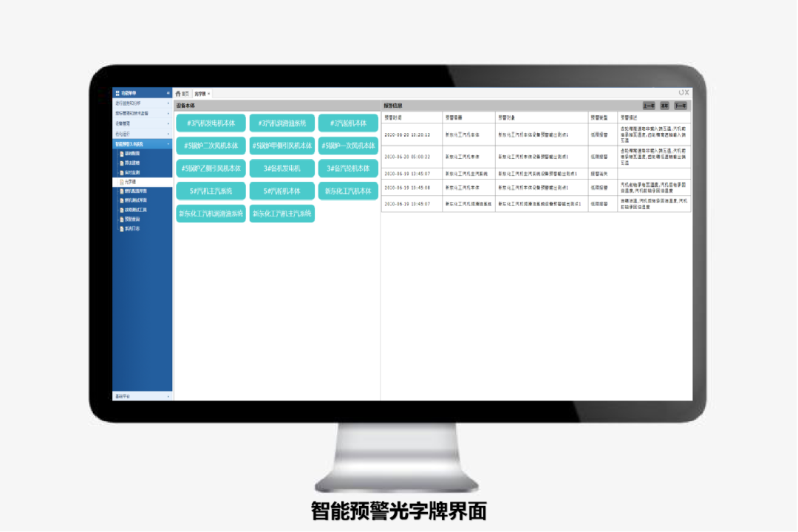This screenshot has height=532, width=798.
Task: Click the document icon next to 系统日志
Action: (x=121, y=229)
